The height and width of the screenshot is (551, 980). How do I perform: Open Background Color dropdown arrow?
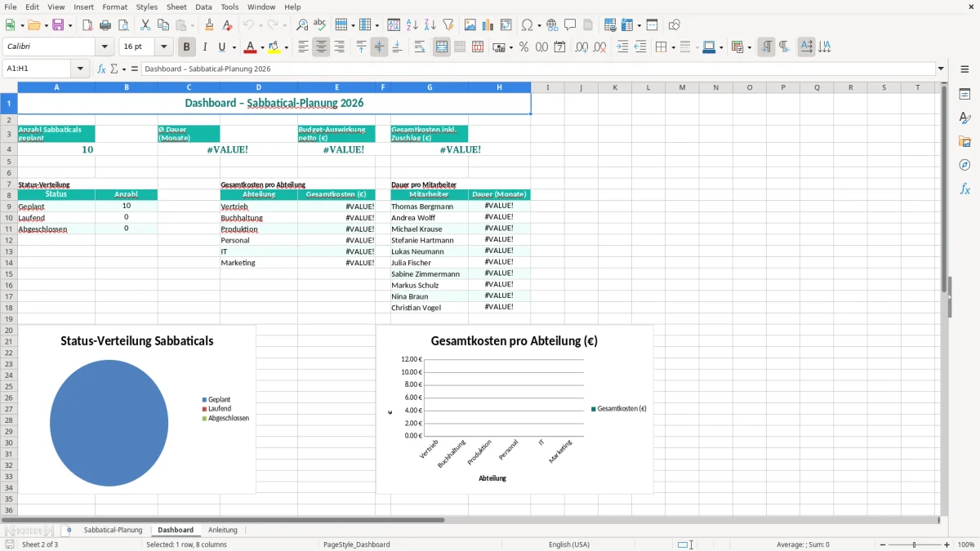(x=286, y=47)
